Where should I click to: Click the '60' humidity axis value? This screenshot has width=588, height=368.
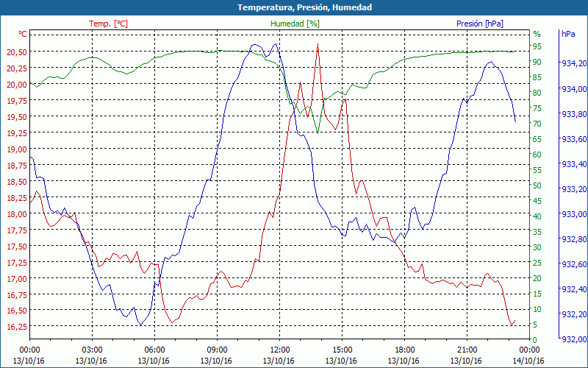point(537,155)
